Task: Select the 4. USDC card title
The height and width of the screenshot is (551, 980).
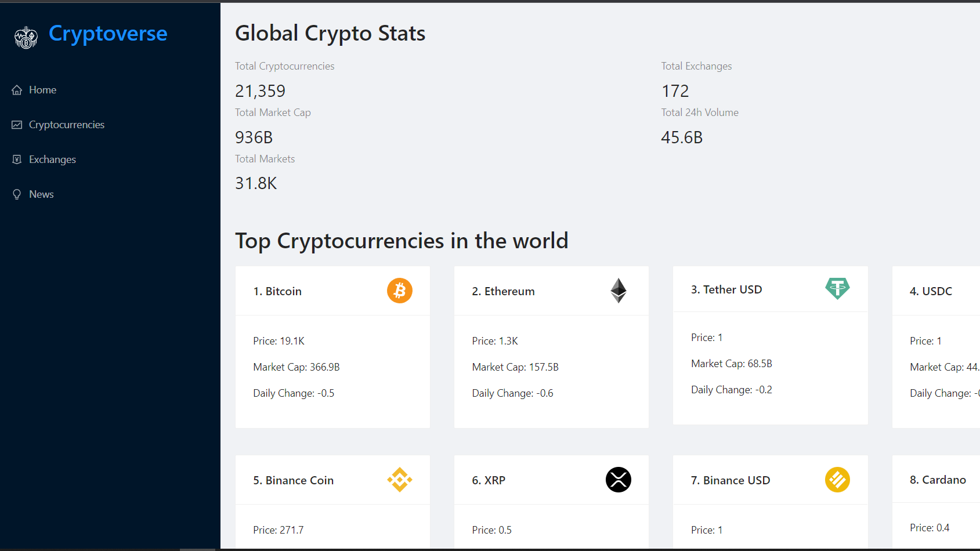Action: click(x=931, y=291)
